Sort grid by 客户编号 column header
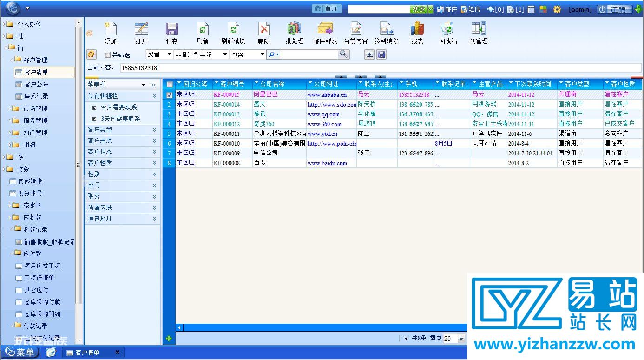Screen dimensions: 644x360 tap(232, 84)
